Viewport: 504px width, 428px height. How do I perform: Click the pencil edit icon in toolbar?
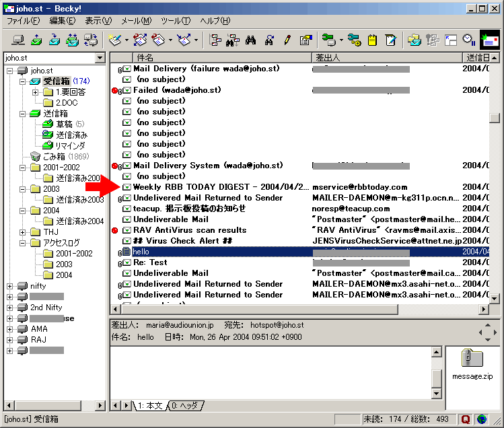pyautogui.click(x=287, y=40)
